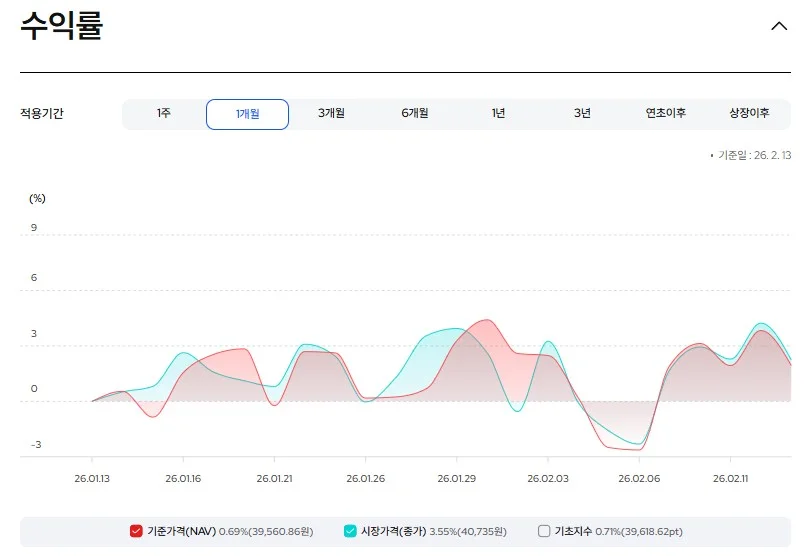The height and width of the screenshot is (556, 812).
Task: Click the 26.02.06 date on x-axis
Action: click(639, 479)
